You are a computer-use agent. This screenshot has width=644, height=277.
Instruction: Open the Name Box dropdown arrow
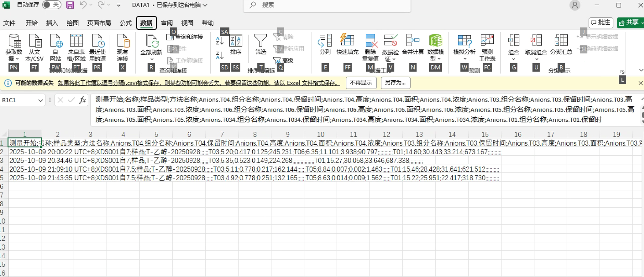coord(40,100)
